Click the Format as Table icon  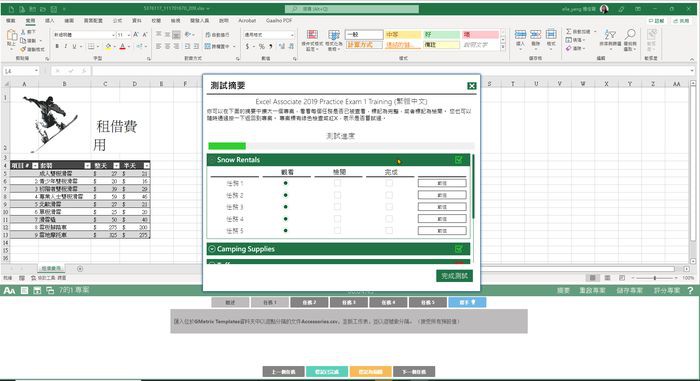click(x=334, y=35)
